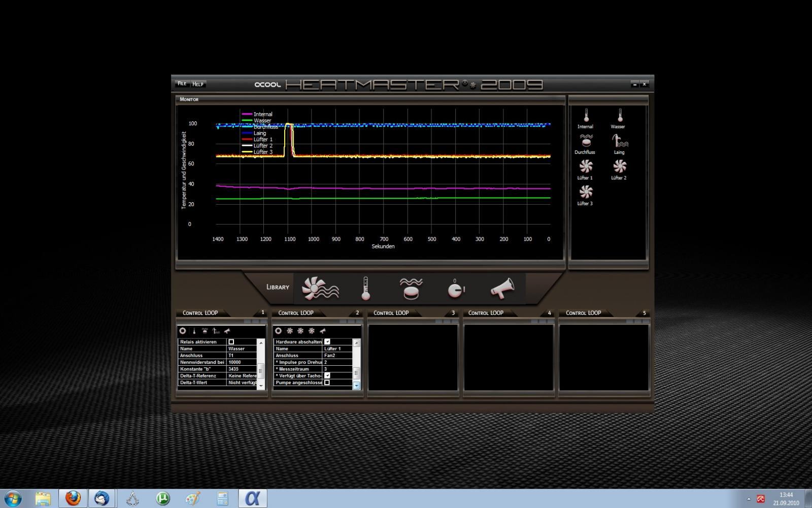The width and height of the screenshot is (812, 508).
Task: Select the Wasser thermometer icon
Action: click(x=619, y=115)
